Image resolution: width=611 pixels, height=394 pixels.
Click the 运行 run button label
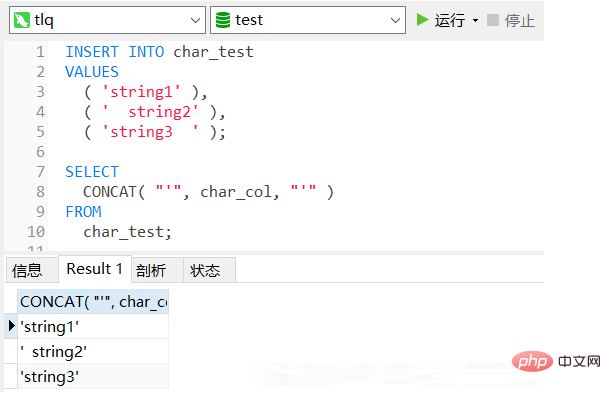point(450,20)
